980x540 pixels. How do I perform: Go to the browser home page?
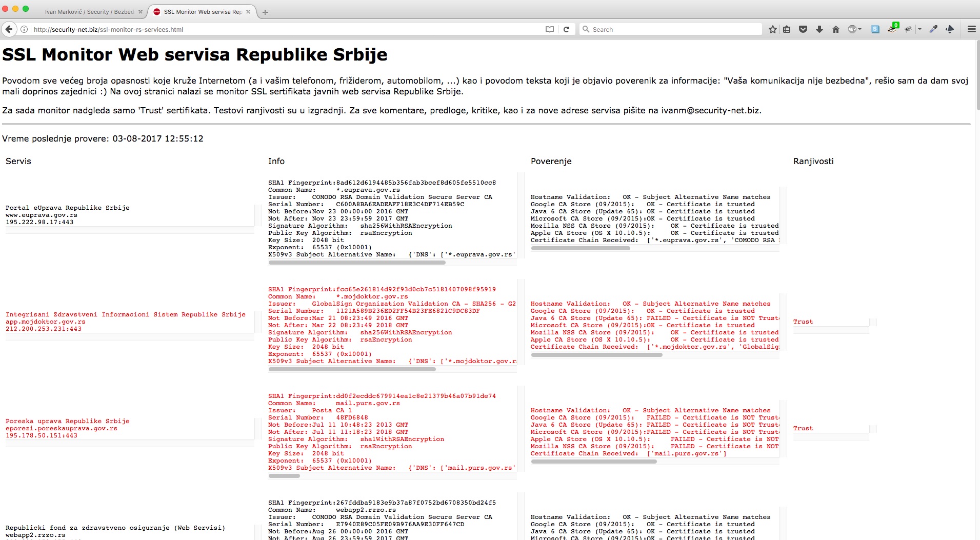(836, 29)
